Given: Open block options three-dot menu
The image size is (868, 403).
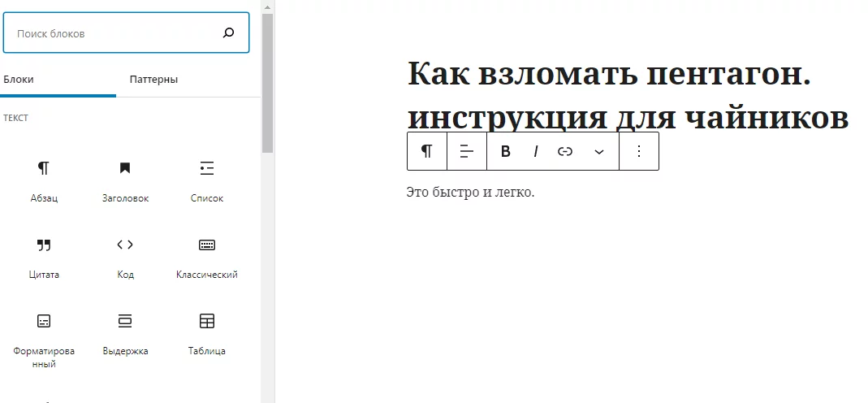Looking at the screenshot, I should [x=639, y=151].
